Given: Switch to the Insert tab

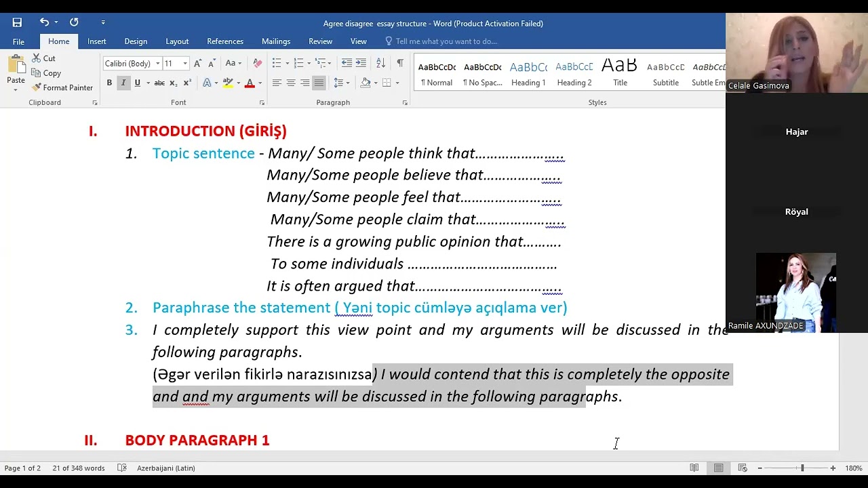Looking at the screenshot, I should [96, 41].
